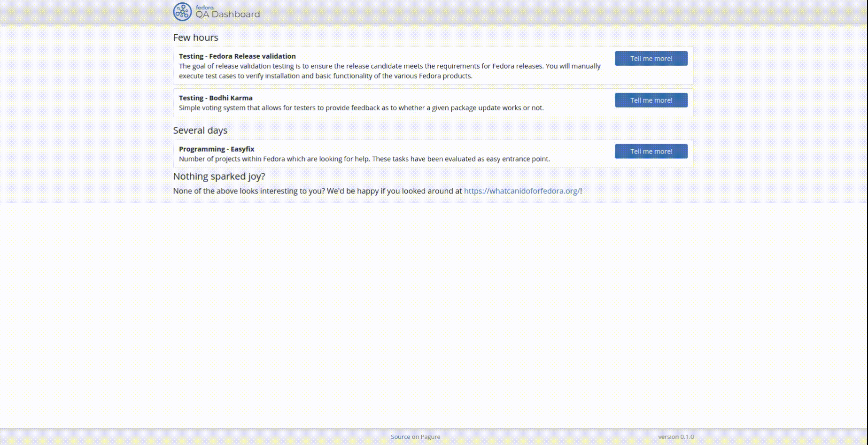Click the Bodhi Karma description text
The width and height of the screenshot is (868, 445).
point(361,108)
